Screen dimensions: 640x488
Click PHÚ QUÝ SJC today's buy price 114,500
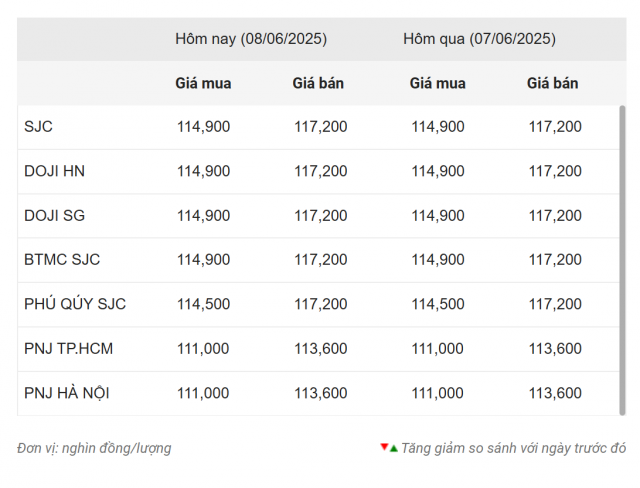pyautogui.click(x=203, y=304)
